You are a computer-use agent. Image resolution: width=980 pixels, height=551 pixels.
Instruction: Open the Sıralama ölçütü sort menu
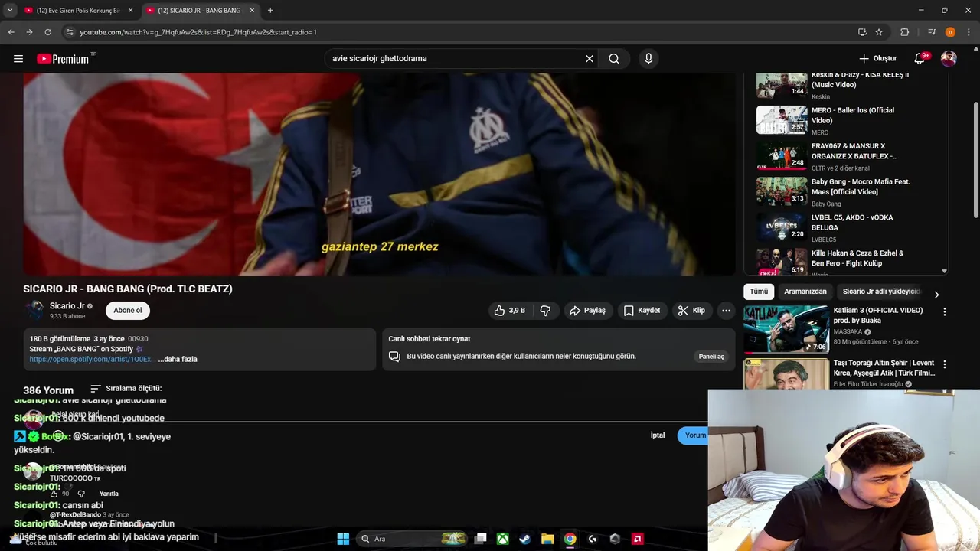click(x=126, y=389)
